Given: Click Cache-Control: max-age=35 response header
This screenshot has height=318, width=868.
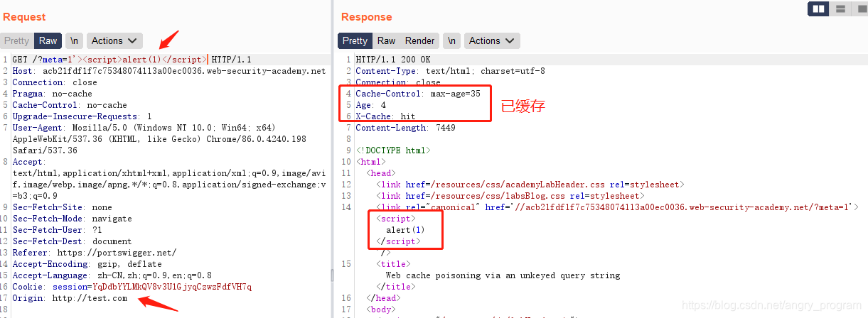Looking at the screenshot, I should [418, 94].
